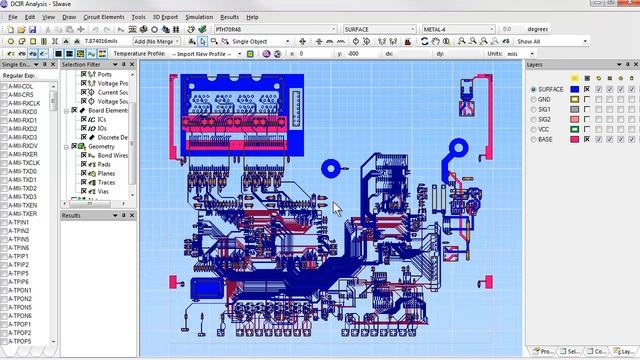The image size is (640, 360).
Task: Click the multicolor layer display icon
Action: pyautogui.click(x=102, y=54)
